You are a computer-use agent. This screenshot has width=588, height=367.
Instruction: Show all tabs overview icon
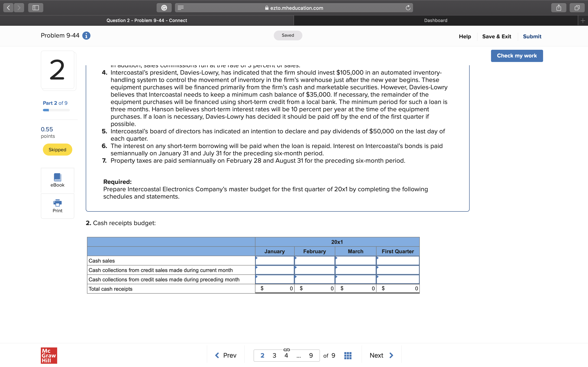coord(577,8)
